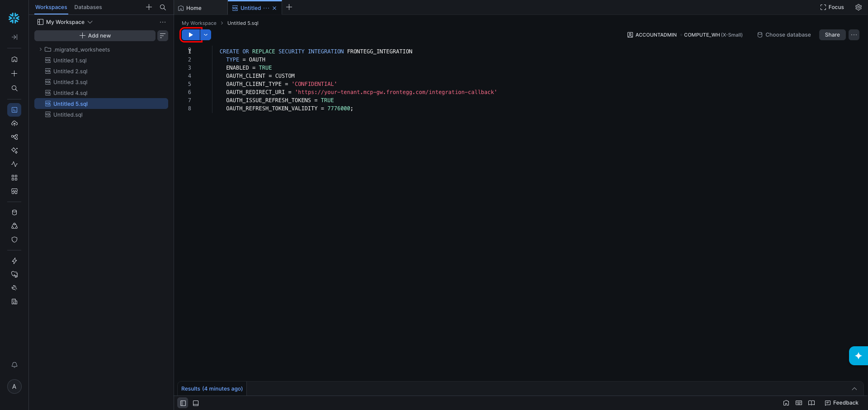Viewport: 868px width, 410px height.
Task: Click the plus icon in Workspaces header
Action: (x=149, y=7)
